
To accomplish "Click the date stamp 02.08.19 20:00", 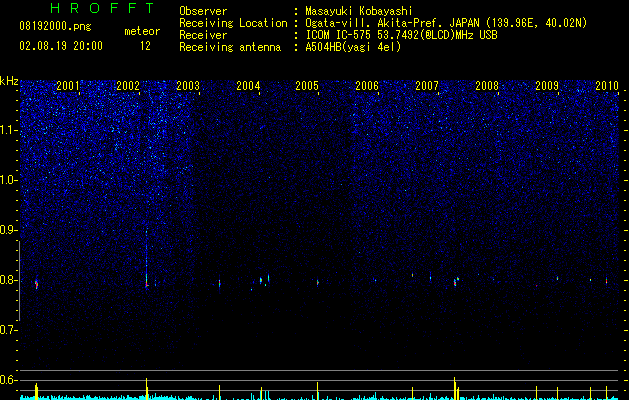I will [61, 46].
